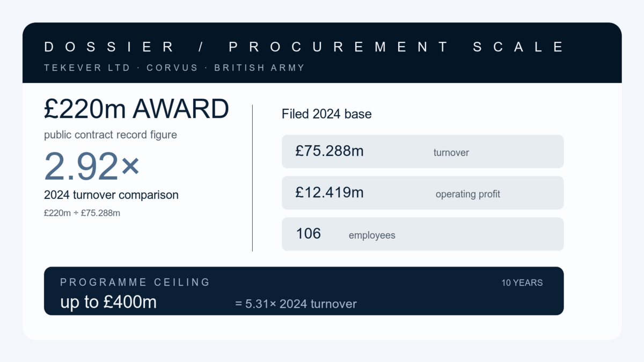Click the £75.288m turnover card

(x=423, y=151)
